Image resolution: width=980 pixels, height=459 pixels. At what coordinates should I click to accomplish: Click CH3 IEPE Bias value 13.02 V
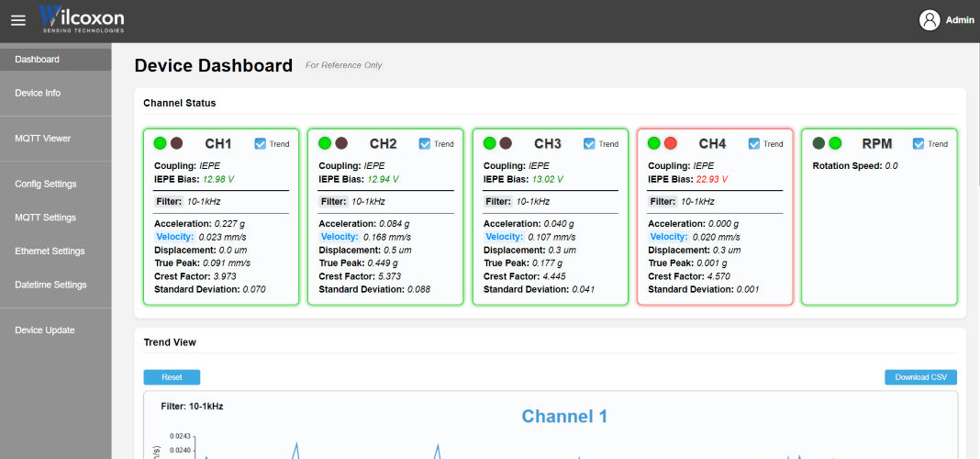(548, 179)
